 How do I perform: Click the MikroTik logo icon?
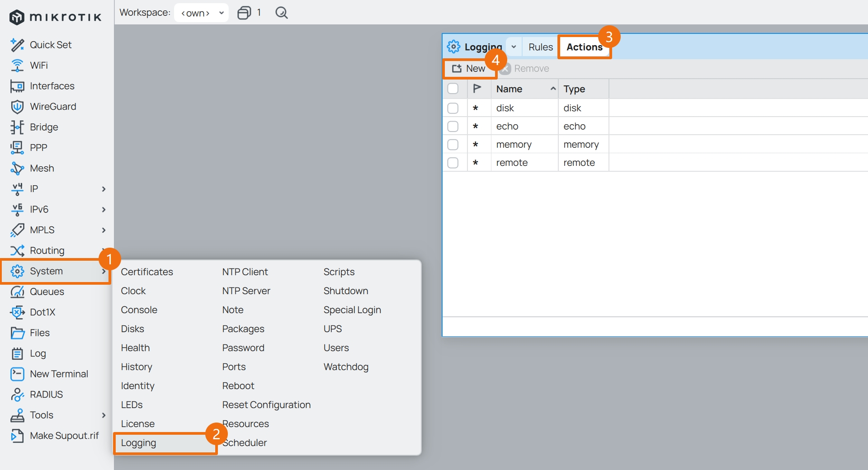17,17
